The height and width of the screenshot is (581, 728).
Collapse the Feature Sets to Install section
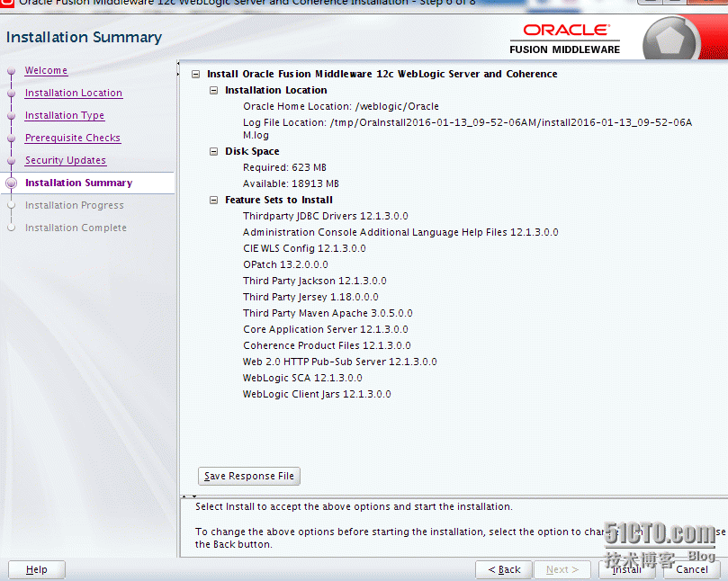click(x=213, y=201)
